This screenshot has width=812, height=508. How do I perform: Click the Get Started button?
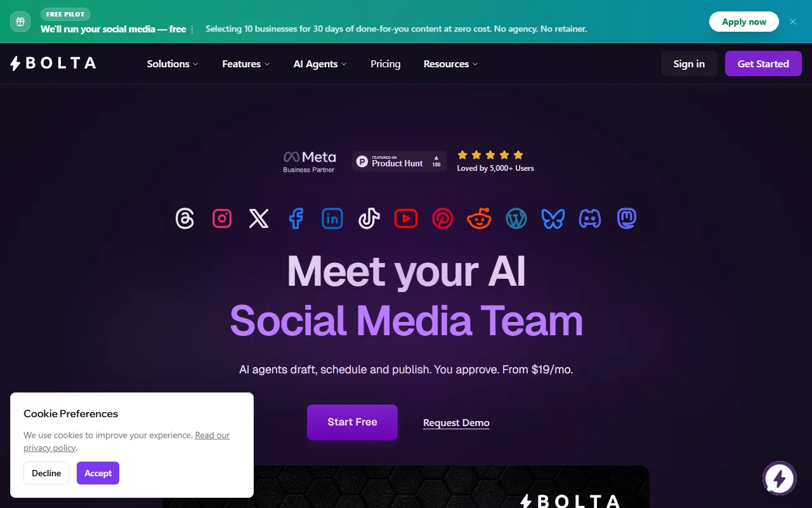coord(763,63)
